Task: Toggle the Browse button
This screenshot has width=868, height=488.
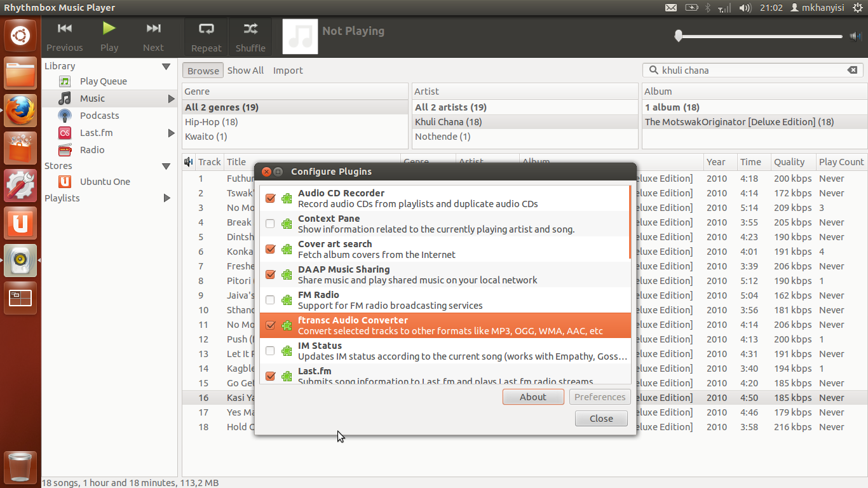Action: (203, 71)
